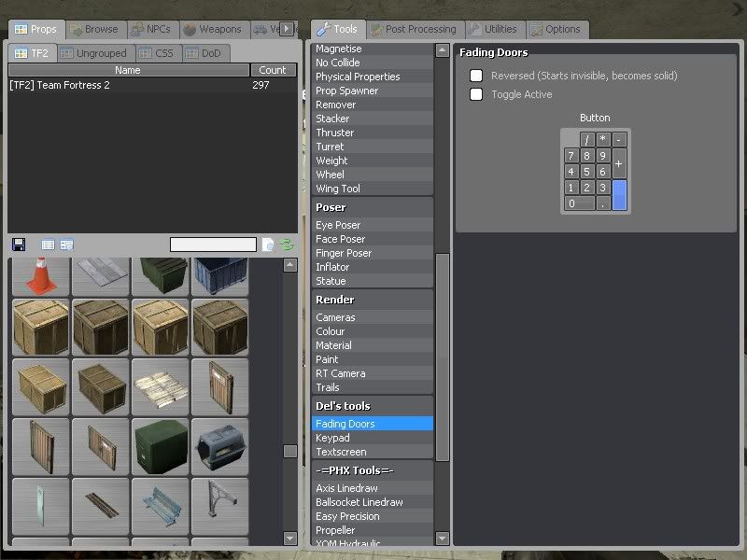Pick the green filing cabinet prop
This screenshot has height=560, width=747.
click(161, 447)
